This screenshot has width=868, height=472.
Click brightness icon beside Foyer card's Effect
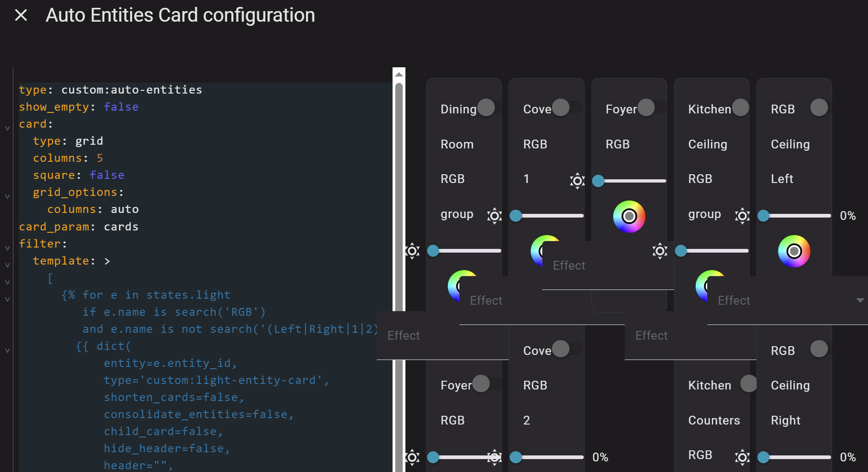tap(660, 251)
